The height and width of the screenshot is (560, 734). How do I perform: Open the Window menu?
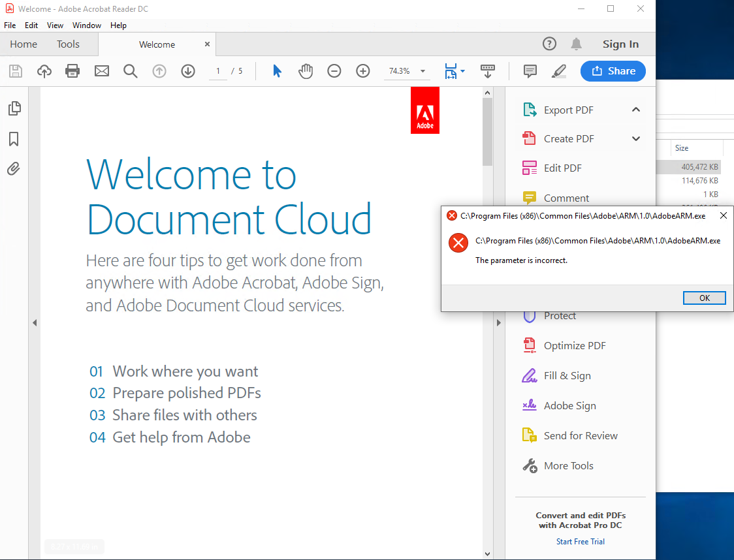(x=87, y=25)
